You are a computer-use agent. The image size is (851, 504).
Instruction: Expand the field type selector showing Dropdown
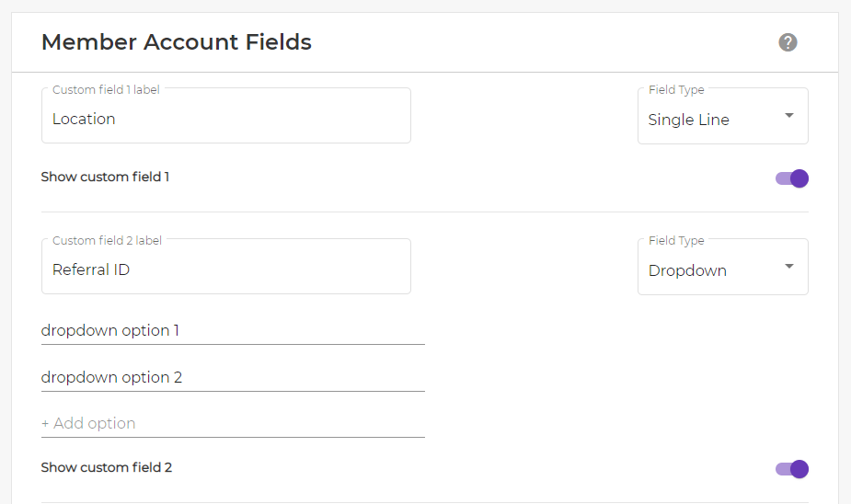coord(723,267)
